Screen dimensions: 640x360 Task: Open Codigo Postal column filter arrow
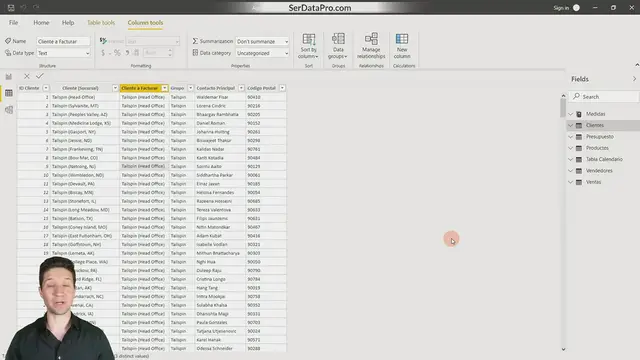282,88
